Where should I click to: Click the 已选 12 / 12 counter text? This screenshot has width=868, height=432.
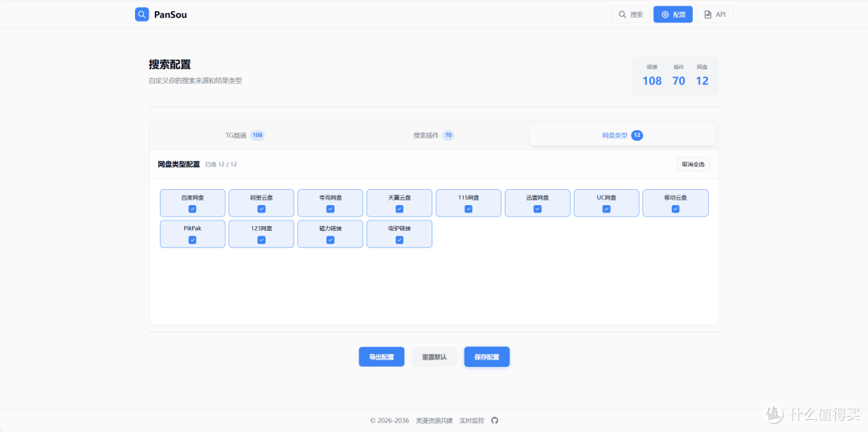[x=221, y=164]
